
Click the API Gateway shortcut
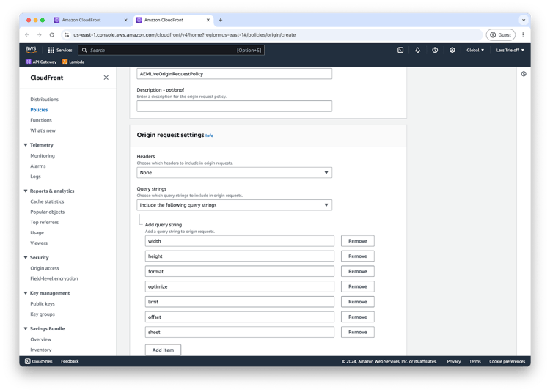(x=41, y=62)
